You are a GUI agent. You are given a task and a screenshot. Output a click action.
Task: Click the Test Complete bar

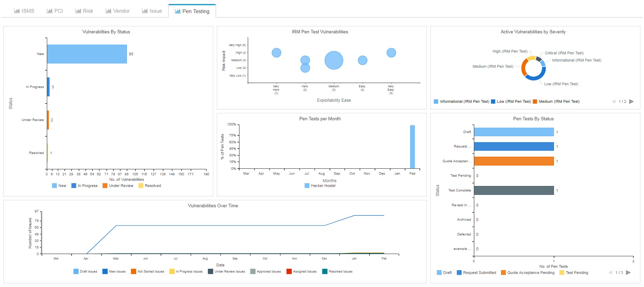point(514,190)
